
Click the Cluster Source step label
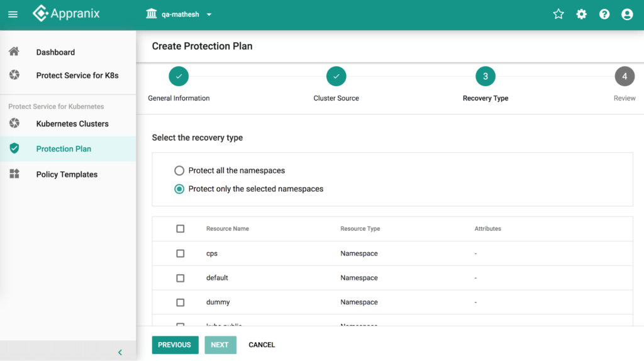[336, 98]
